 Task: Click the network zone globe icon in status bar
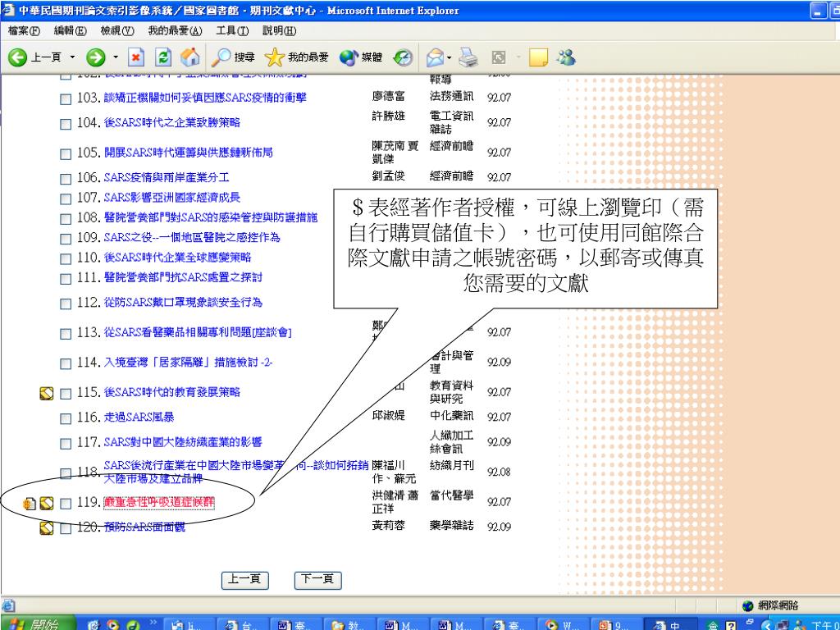click(748, 605)
